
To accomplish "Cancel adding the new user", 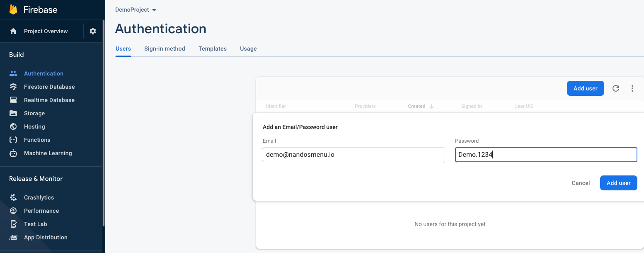I will pyautogui.click(x=581, y=183).
